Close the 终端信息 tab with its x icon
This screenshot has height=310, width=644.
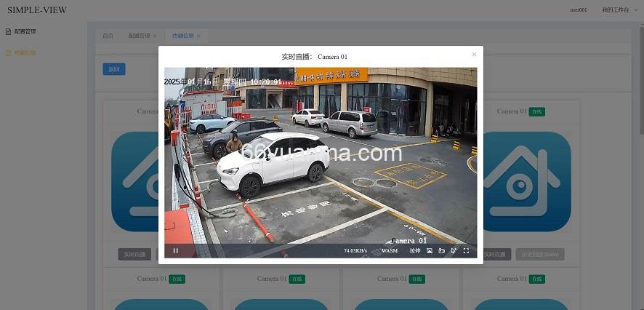pyautogui.click(x=198, y=36)
